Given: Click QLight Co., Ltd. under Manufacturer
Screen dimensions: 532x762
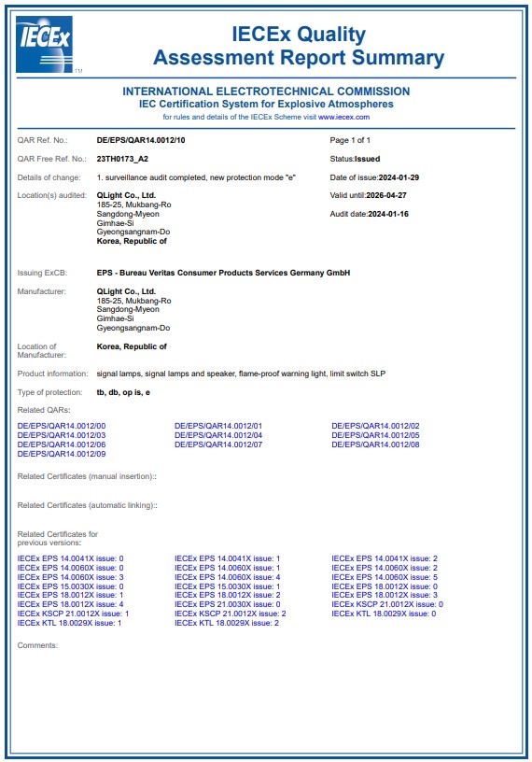Looking at the screenshot, I should coord(126,291).
